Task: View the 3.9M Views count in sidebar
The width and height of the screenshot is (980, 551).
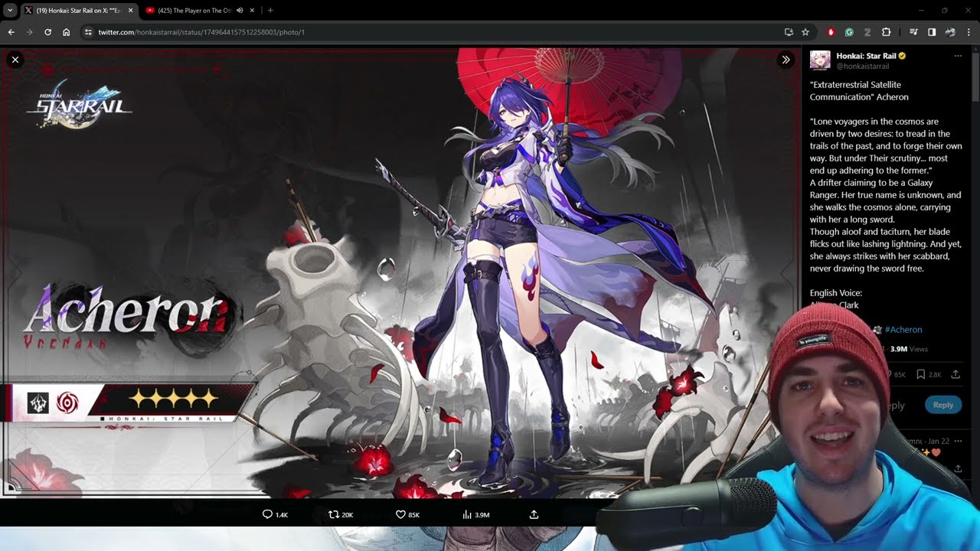Action: 909,349
